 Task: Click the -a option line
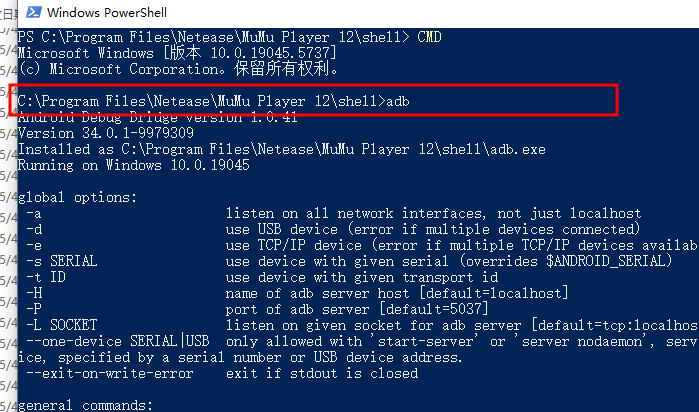(300, 213)
